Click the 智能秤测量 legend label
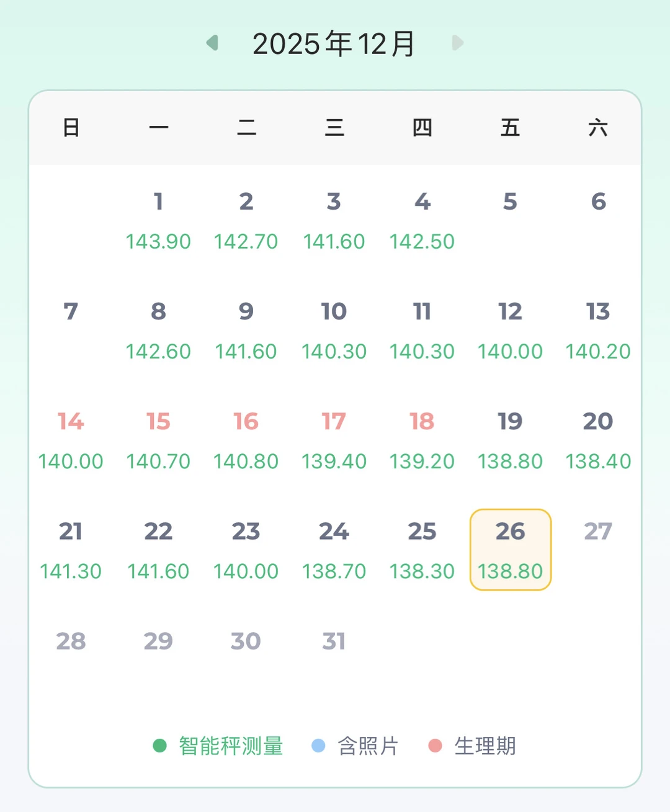The height and width of the screenshot is (812, 670). 231,746
